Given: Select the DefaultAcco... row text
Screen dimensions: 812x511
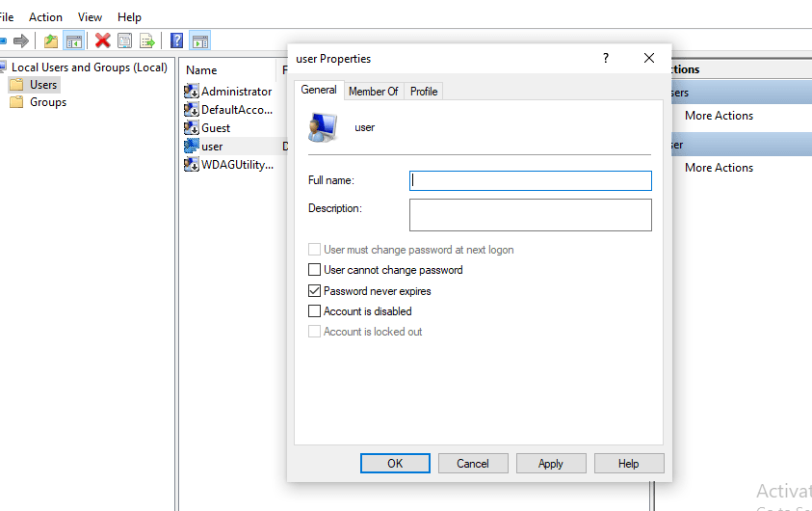Looking at the screenshot, I should [237, 109].
